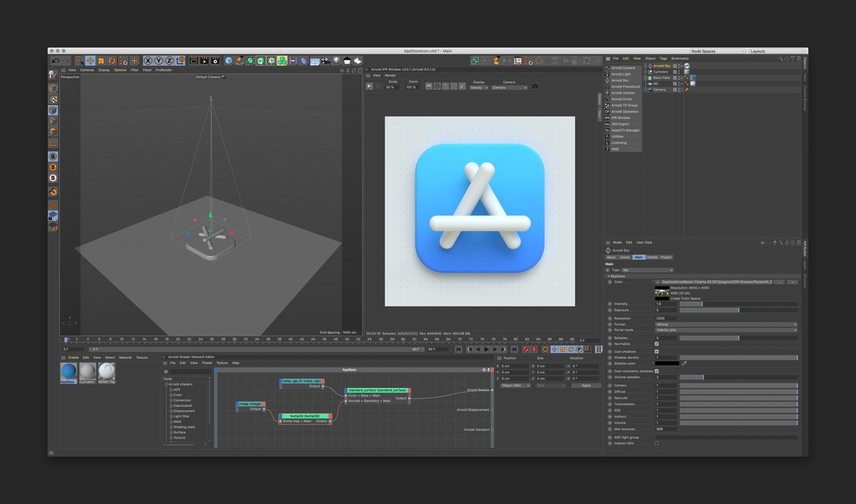This screenshot has height=504, width=856.
Task: Open the shader editor Preset menu
Action: [x=207, y=363]
